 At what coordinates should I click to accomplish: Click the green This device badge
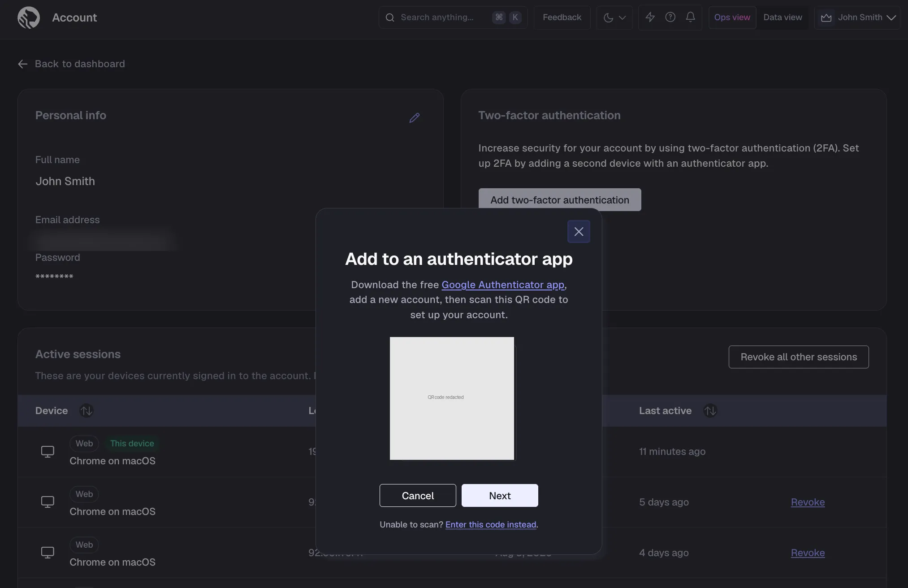pyautogui.click(x=132, y=443)
